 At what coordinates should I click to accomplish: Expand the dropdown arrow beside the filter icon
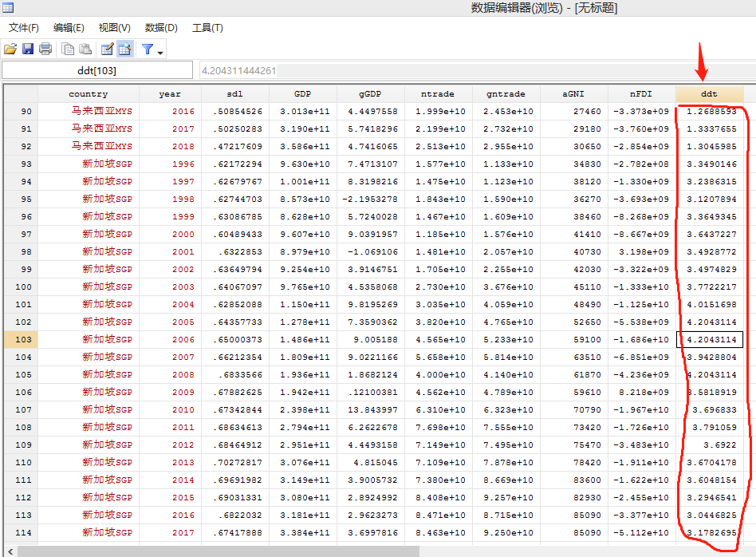[x=160, y=52]
